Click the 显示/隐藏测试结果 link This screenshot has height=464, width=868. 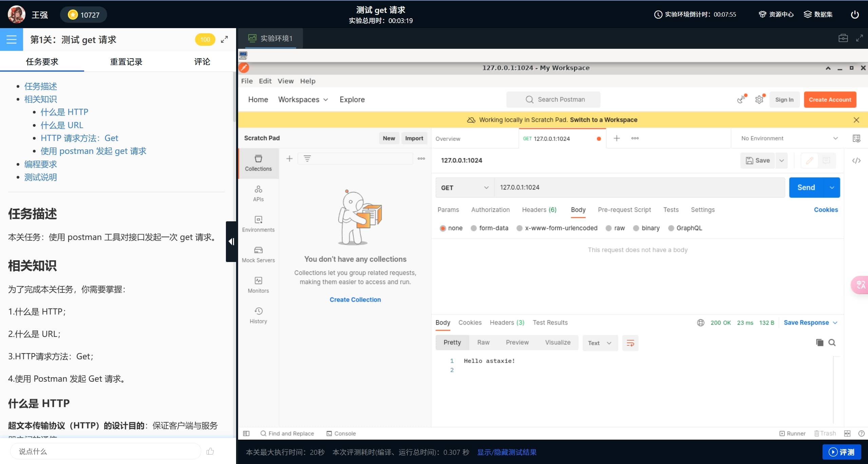pos(506,452)
